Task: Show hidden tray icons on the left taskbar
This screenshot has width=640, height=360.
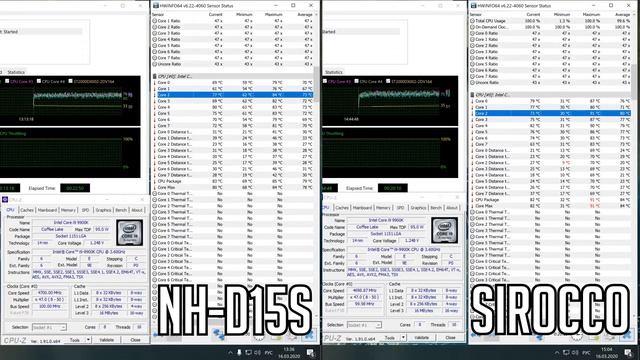Action: click(230, 352)
